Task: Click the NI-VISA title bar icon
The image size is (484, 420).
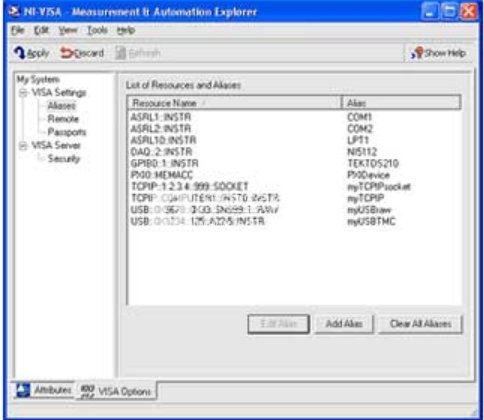Action: tap(14, 12)
